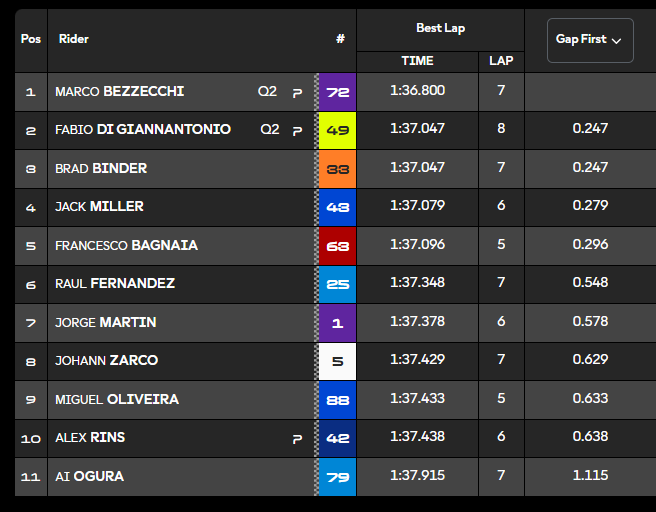The height and width of the screenshot is (512, 656).
Task: Open rider Marco Bezzecchi's name link
Action: point(119,92)
